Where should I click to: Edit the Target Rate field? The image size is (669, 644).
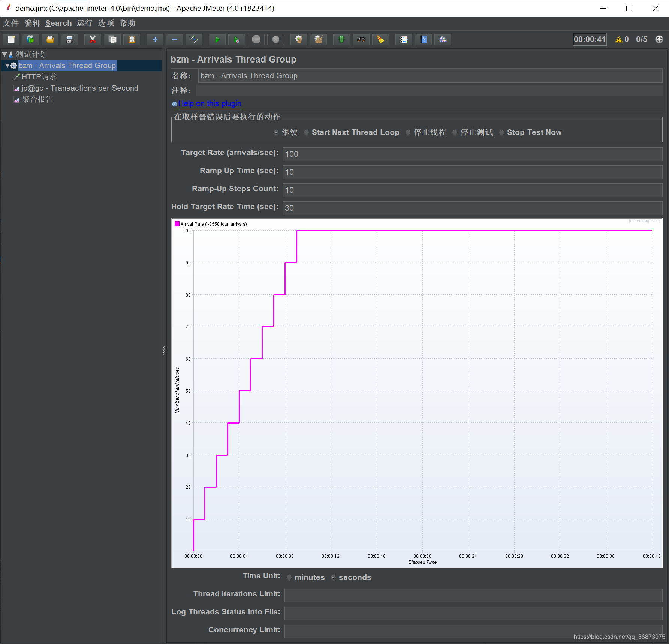click(x=472, y=154)
